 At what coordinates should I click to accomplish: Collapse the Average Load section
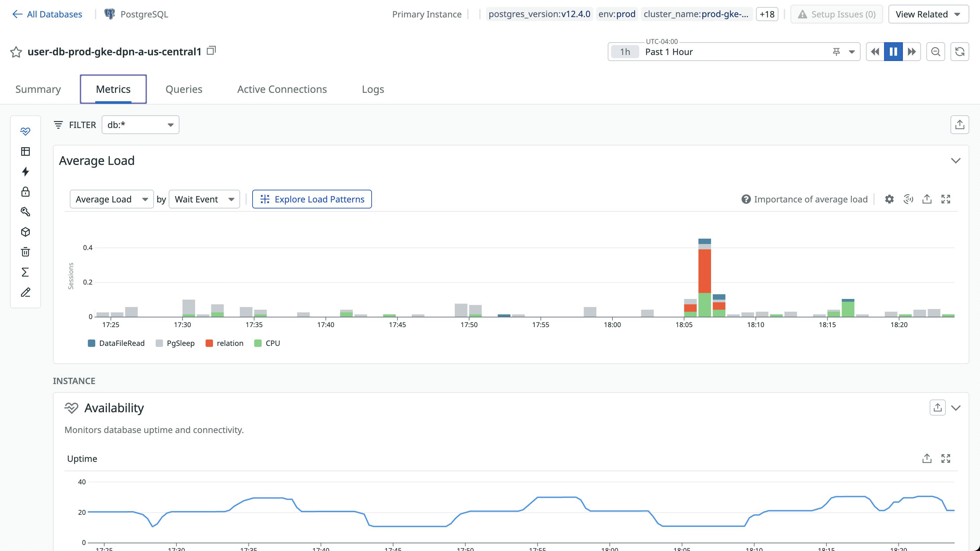pyautogui.click(x=955, y=161)
